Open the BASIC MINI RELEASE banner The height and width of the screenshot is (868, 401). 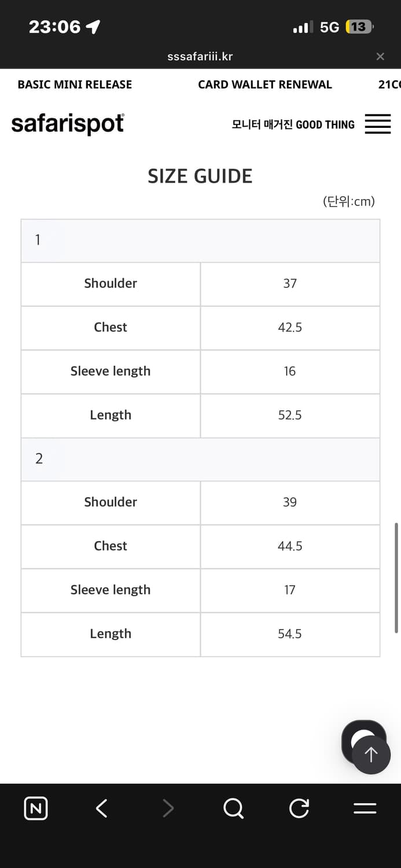click(x=75, y=84)
